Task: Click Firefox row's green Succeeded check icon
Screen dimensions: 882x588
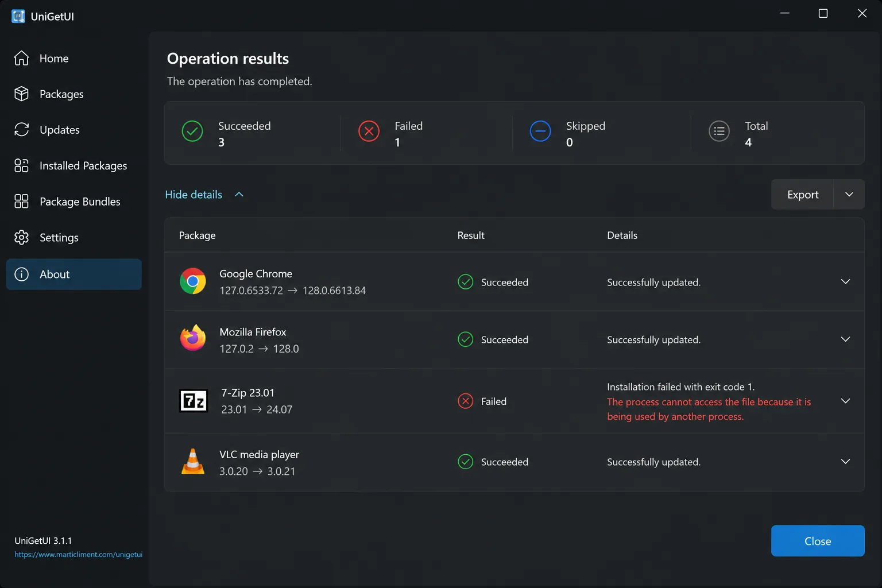Action: (x=466, y=339)
